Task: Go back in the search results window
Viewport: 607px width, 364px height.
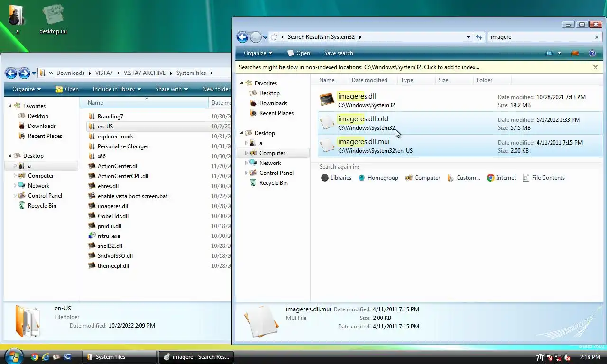Action: (x=242, y=37)
